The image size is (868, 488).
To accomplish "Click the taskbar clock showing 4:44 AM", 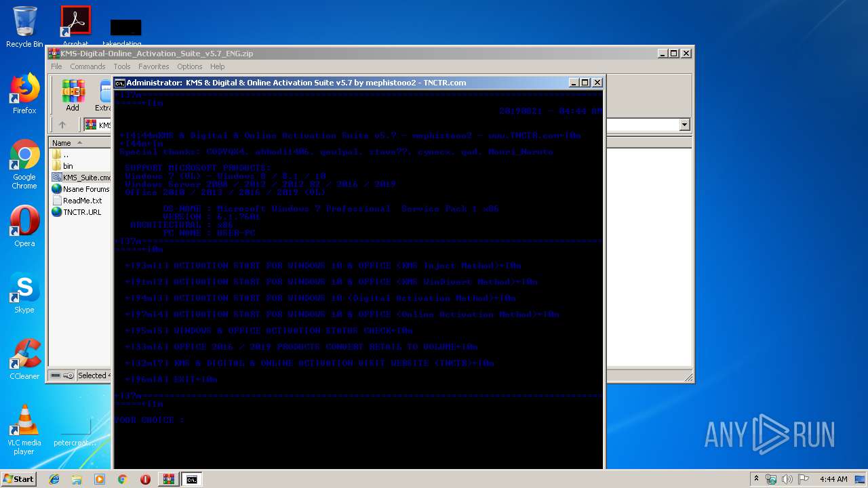I will point(833,479).
